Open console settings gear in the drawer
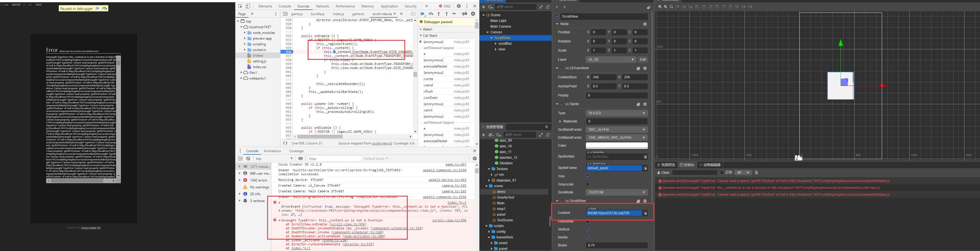The height and width of the screenshot is (251, 980). pos(474,159)
